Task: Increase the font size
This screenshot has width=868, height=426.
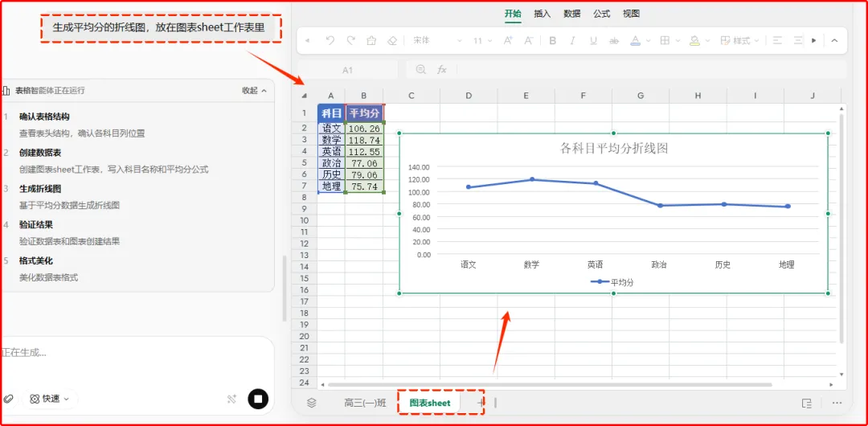Action: (x=508, y=40)
